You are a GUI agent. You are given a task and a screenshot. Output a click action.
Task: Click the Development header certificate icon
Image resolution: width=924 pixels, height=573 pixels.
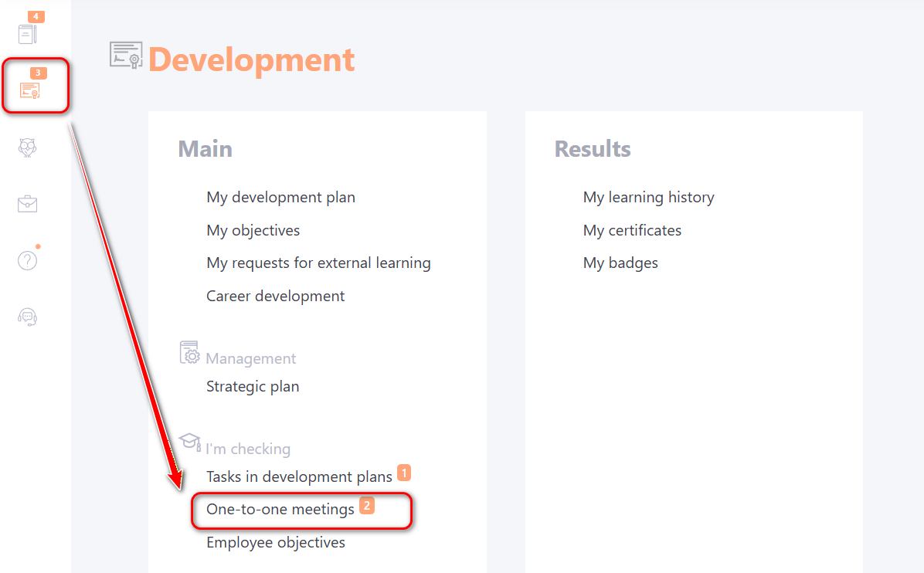tap(126, 55)
